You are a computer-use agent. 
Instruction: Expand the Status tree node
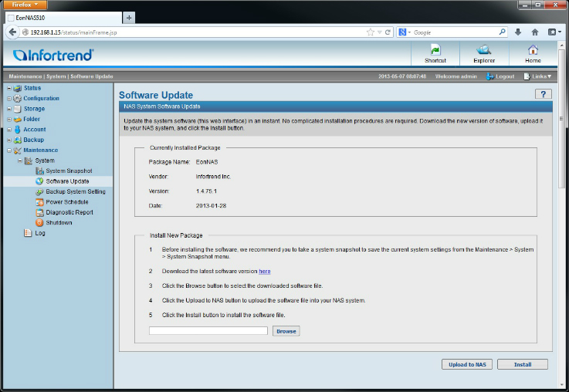(9, 88)
